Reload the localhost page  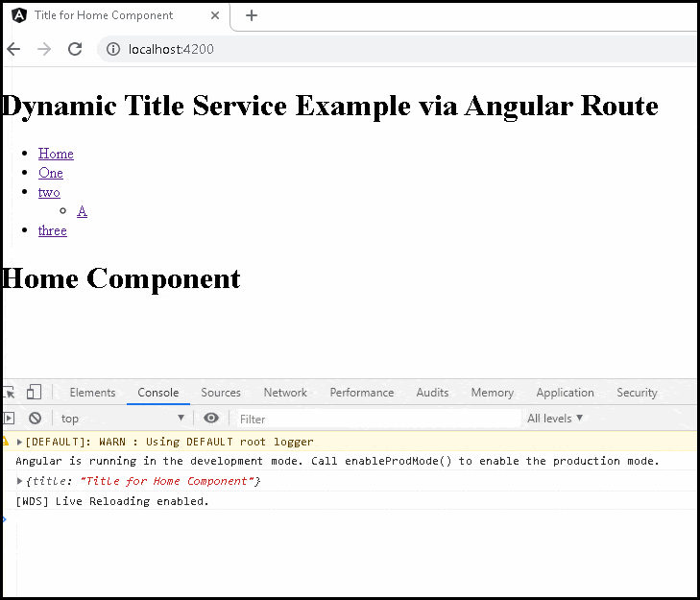(x=74, y=49)
